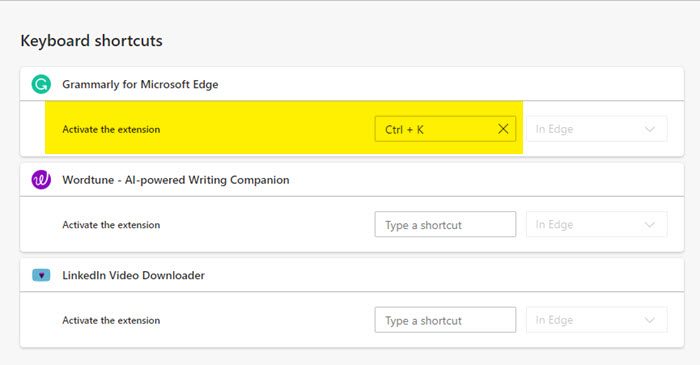This screenshot has height=365, width=700.
Task: Click the LinkedIn Video Downloader icon
Action: pyautogui.click(x=41, y=275)
